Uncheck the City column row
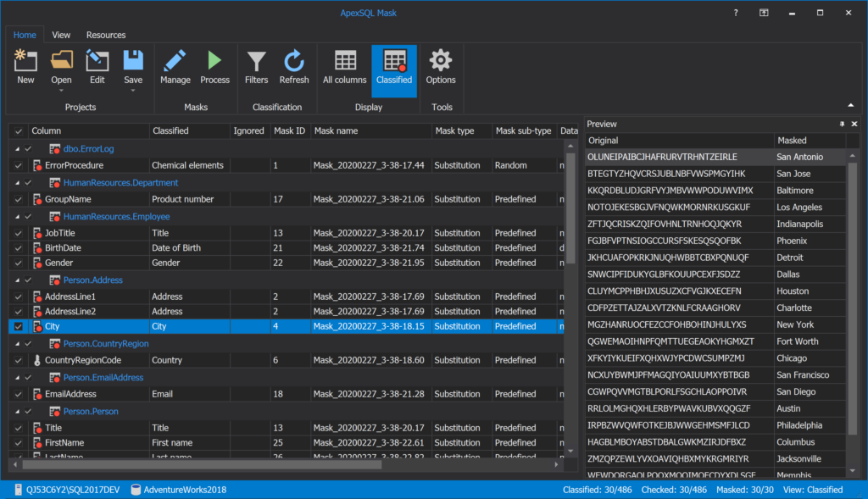 (17, 326)
